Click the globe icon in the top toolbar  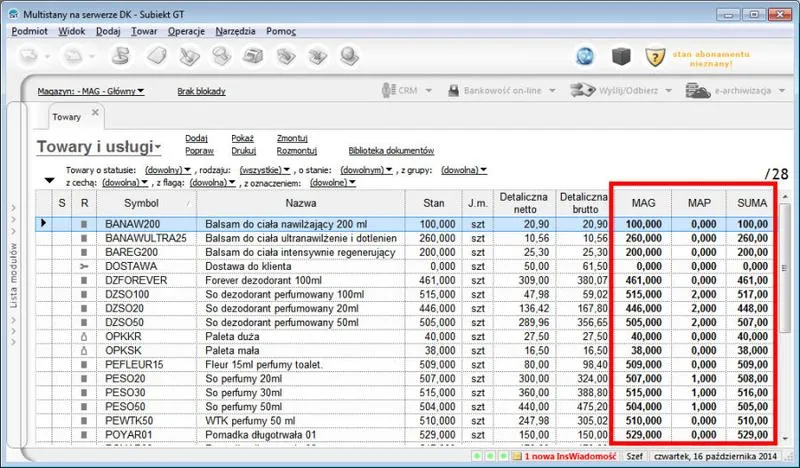(585, 56)
